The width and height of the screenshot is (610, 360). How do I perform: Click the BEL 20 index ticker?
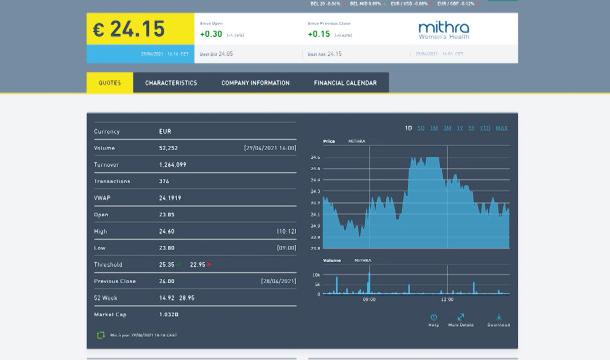325,4
